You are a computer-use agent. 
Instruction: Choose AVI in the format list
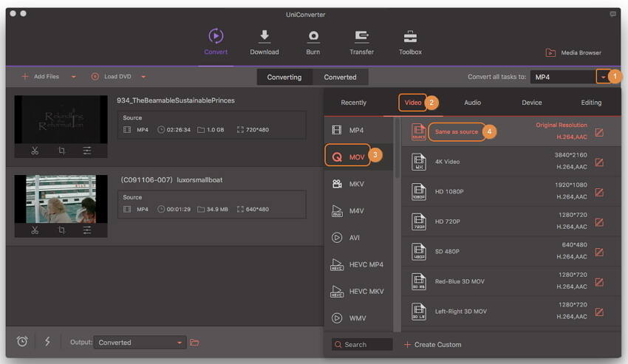pos(358,238)
